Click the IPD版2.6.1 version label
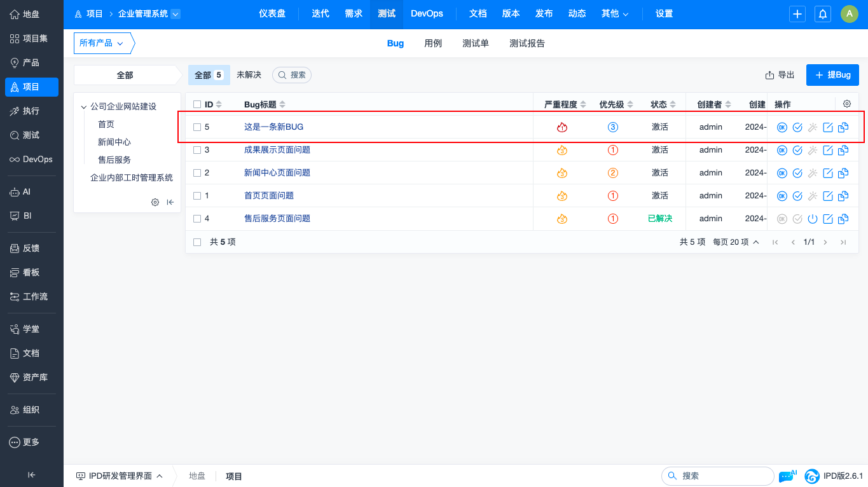Viewport: 868px width, 487px height. pyautogui.click(x=843, y=476)
